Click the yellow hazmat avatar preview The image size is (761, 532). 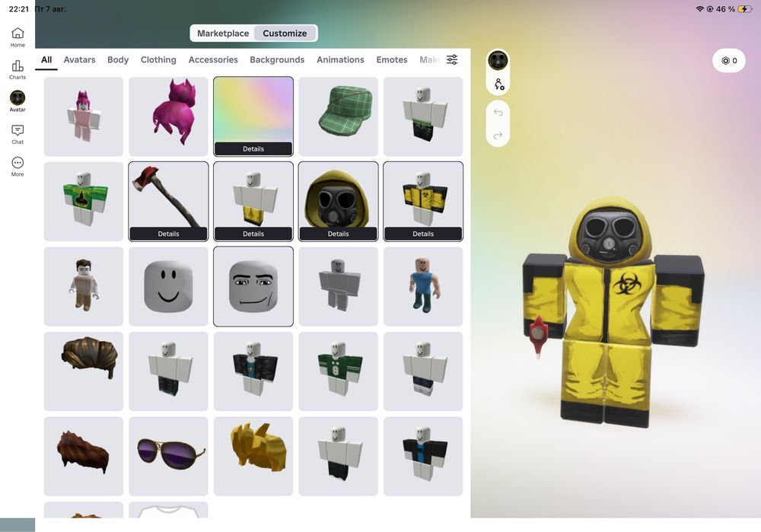(x=613, y=313)
